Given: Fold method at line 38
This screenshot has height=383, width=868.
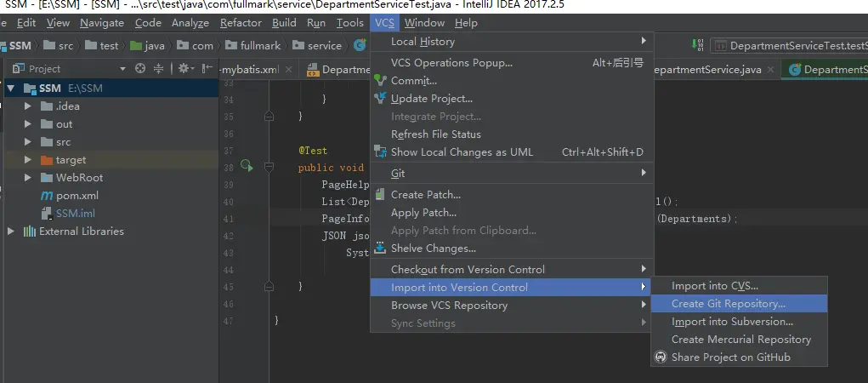Looking at the screenshot, I should point(269,166).
